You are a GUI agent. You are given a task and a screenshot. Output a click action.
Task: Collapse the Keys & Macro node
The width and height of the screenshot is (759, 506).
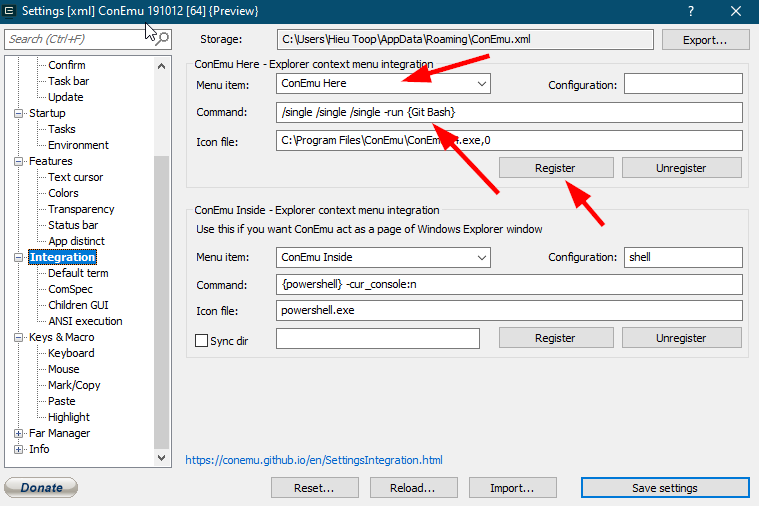[x=19, y=337]
